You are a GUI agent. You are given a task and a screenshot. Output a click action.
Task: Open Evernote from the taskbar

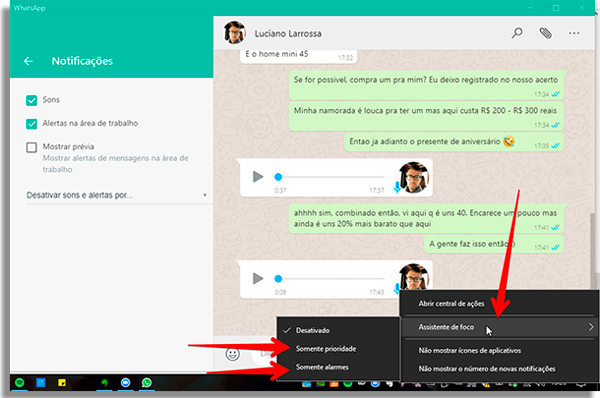tap(104, 382)
